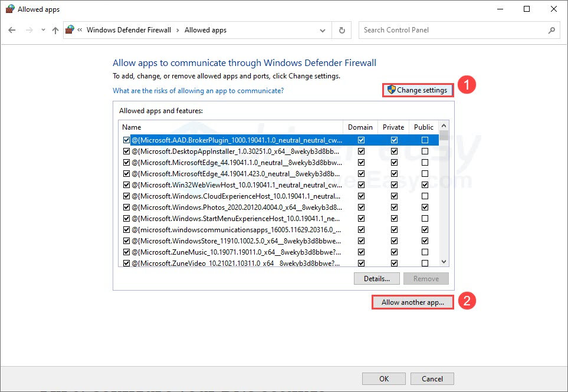Toggle Public for CloudExperienceHost
568x392 pixels.
coord(425,196)
